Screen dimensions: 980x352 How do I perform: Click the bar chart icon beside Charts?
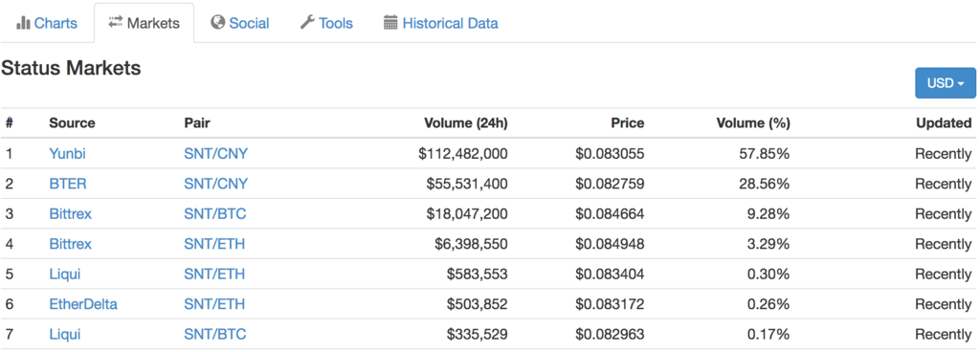(23, 24)
